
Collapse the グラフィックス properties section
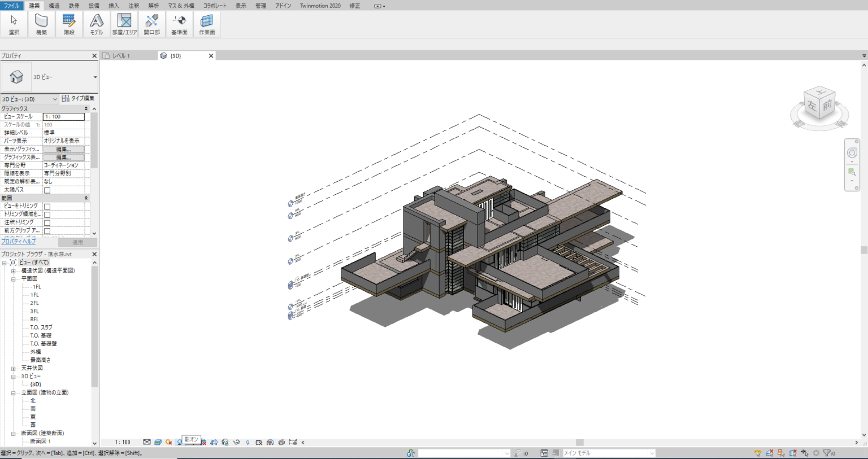[x=86, y=108]
